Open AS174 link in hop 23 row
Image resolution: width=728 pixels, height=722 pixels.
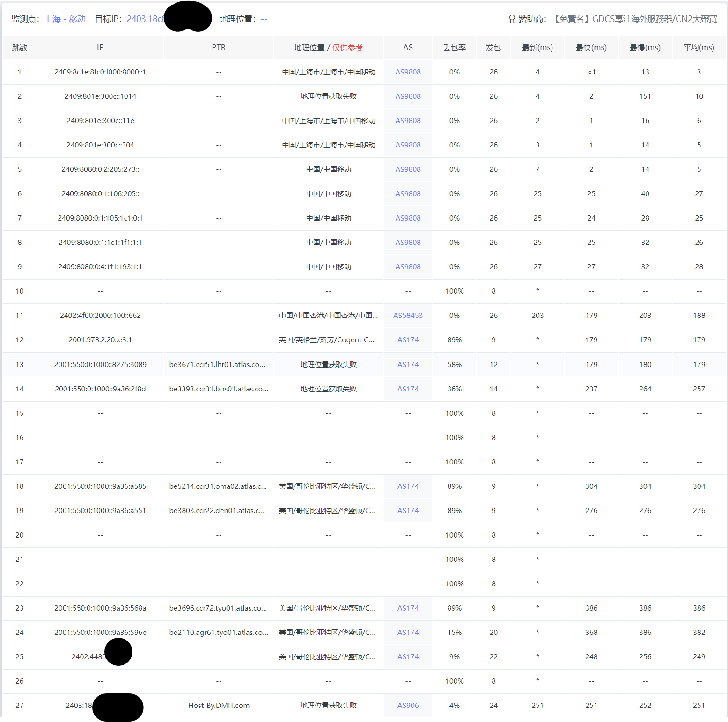(408, 608)
